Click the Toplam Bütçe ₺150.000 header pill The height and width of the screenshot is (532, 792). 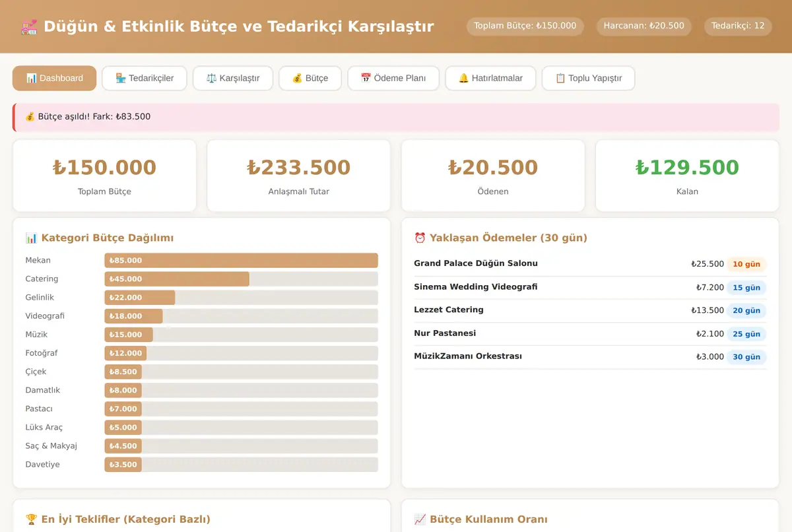click(x=525, y=26)
